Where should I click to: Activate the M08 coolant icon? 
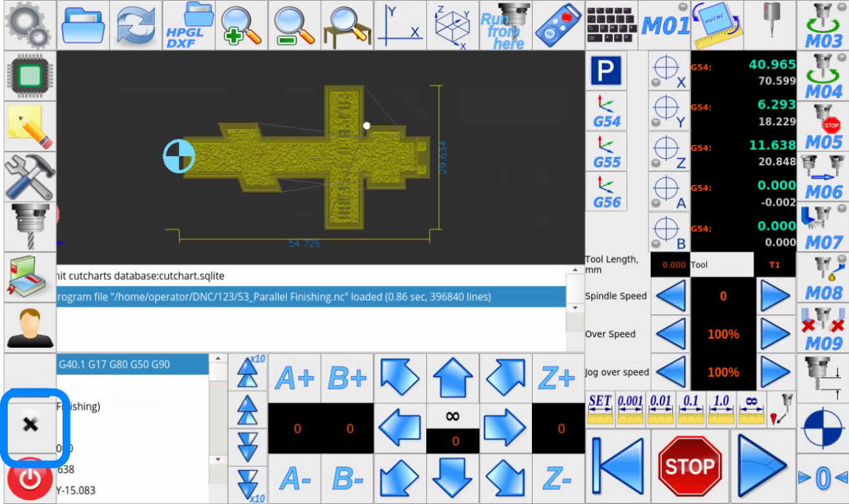click(x=823, y=277)
